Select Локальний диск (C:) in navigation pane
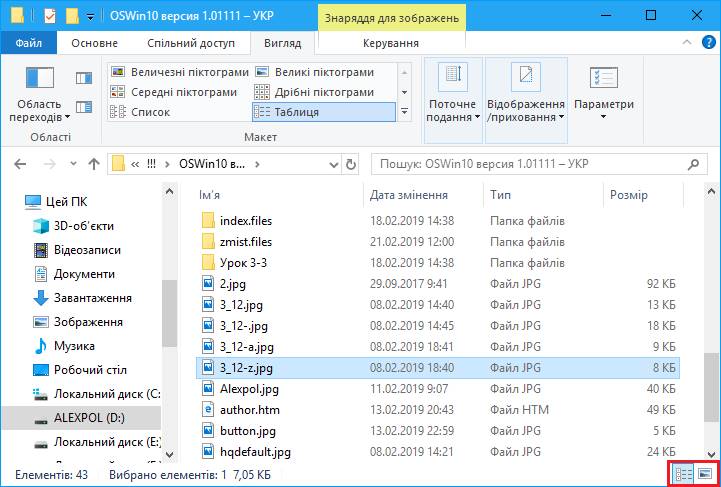Screen dimensions: 721x487 pyautogui.click(x=97, y=394)
